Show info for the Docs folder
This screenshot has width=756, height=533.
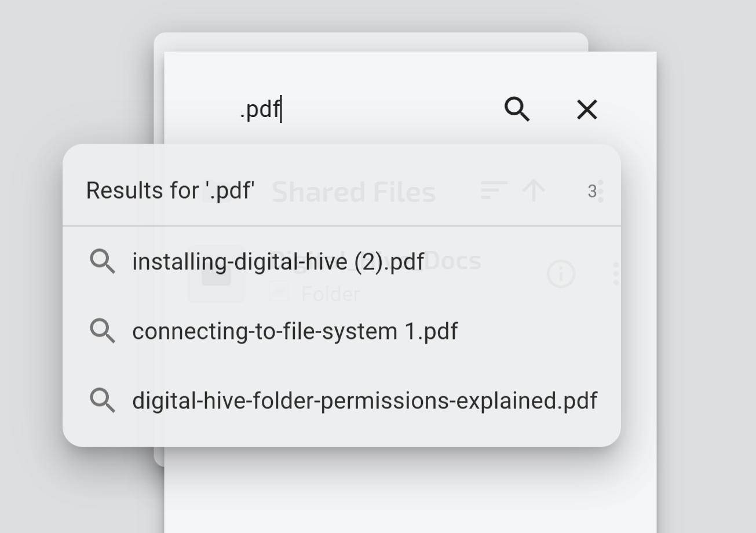pos(561,273)
